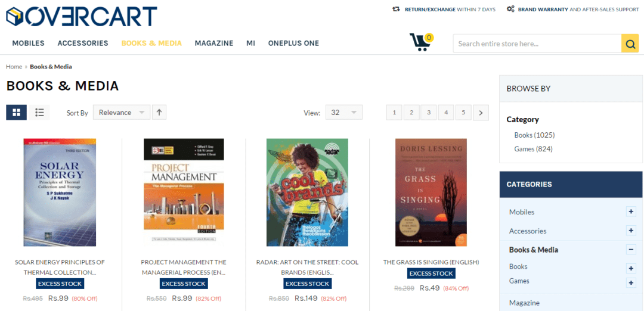Switch to grid view layout
Screen dimensions: 644x311
pos(17,113)
